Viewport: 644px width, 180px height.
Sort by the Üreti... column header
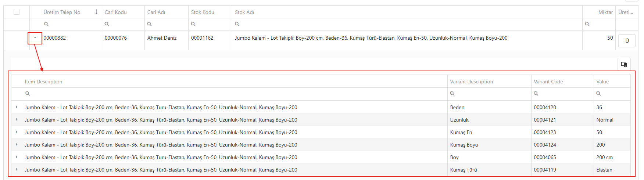[626, 12]
